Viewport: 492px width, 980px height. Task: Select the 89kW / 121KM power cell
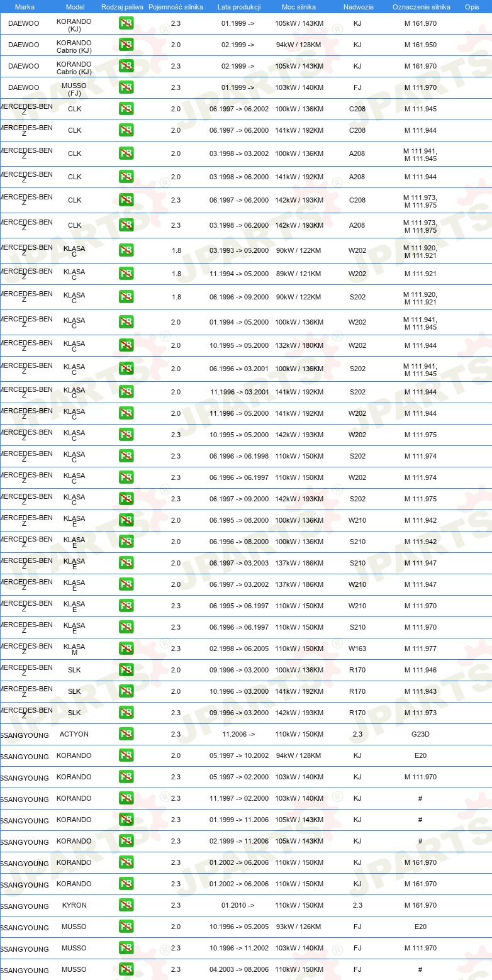pos(299,274)
